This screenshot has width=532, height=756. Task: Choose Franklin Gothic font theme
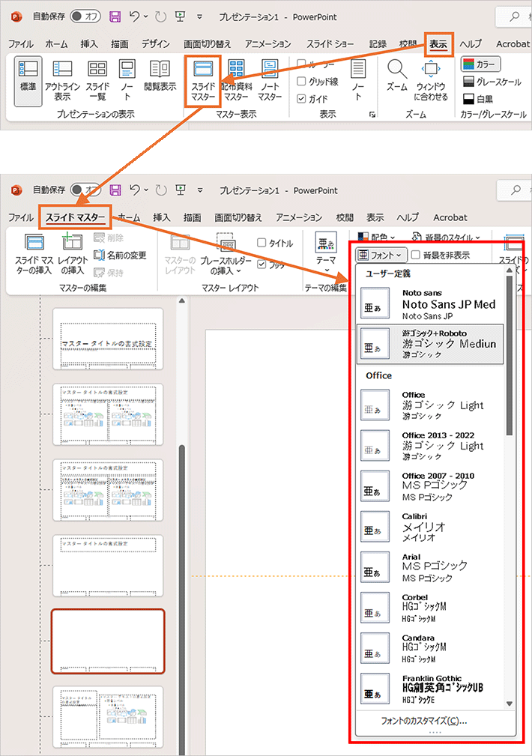[432, 689]
